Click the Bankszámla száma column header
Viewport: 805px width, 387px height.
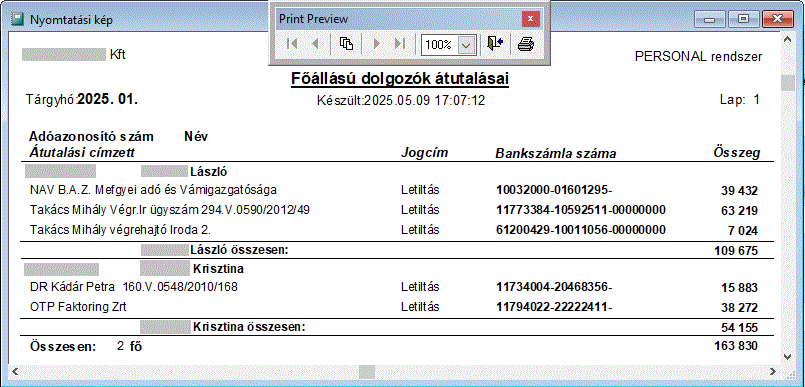[555, 153]
